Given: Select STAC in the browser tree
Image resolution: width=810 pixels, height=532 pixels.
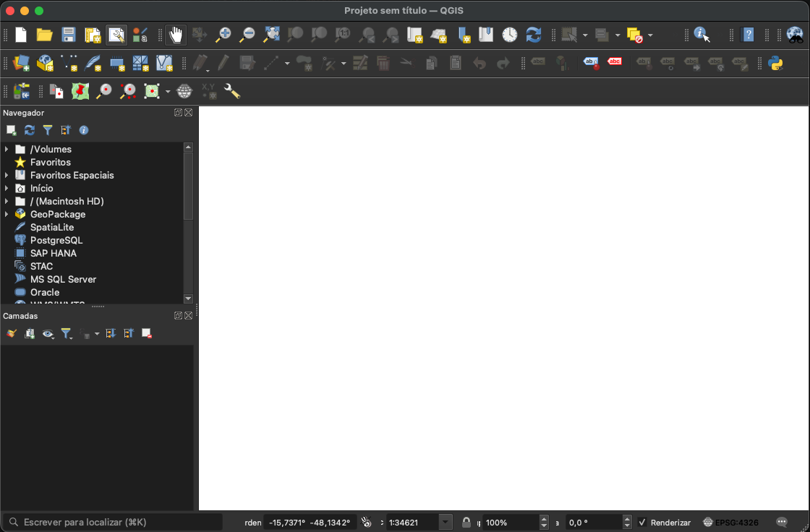Looking at the screenshot, I should point(41,266).
